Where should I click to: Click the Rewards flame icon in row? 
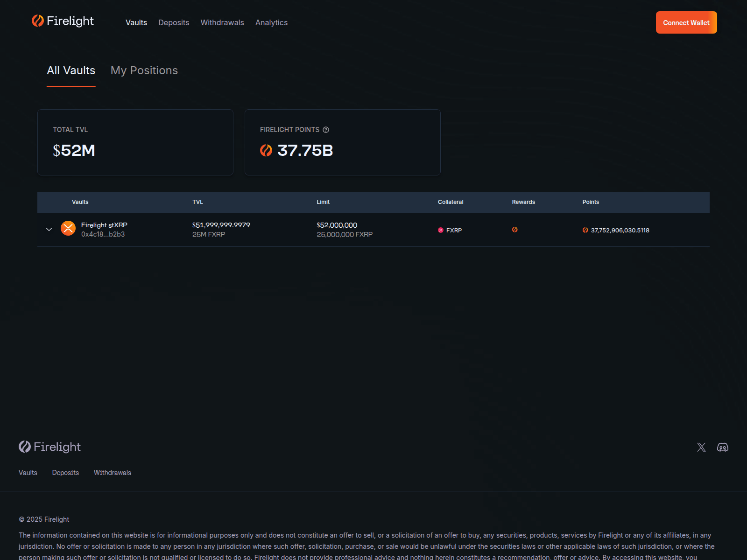pos(514,230)
